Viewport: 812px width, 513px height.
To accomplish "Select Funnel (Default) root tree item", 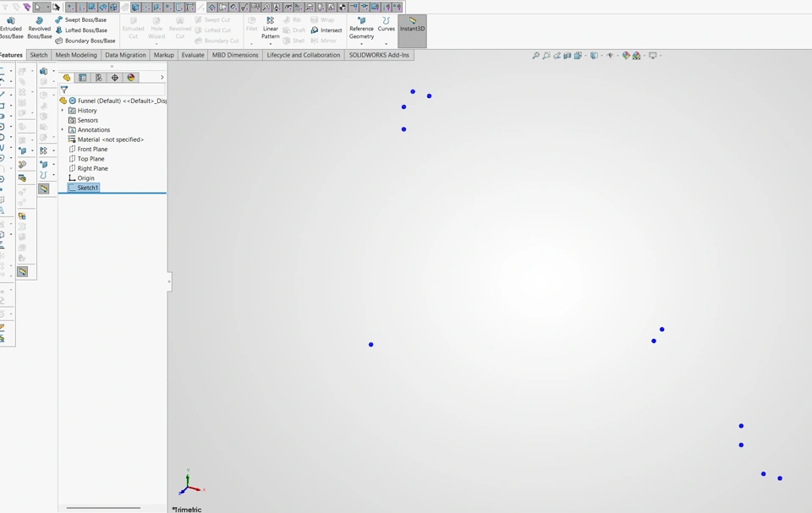I will pos(114,101).
